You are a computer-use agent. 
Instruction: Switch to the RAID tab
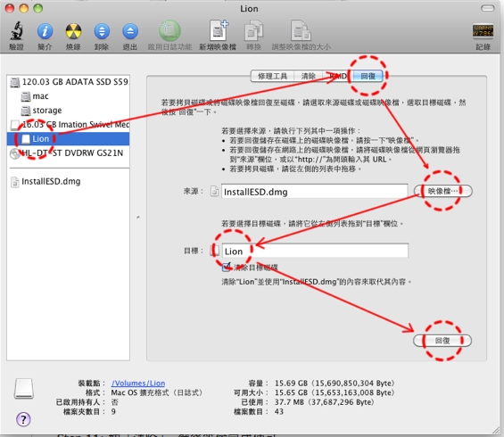[337, 76]
